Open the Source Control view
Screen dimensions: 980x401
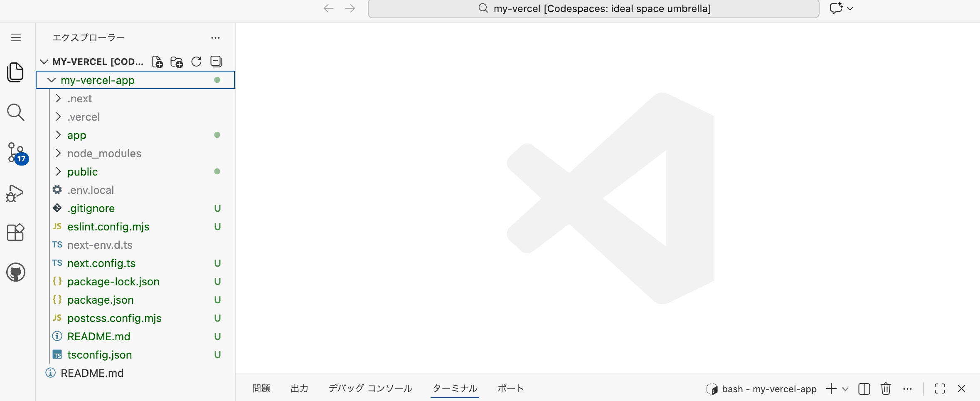16,153
